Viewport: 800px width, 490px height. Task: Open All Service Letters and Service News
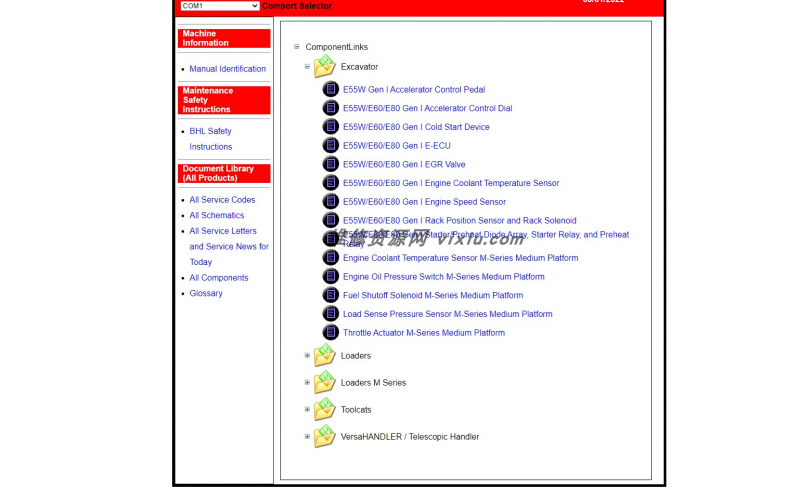pyautogui.click(x=229, y=247)
